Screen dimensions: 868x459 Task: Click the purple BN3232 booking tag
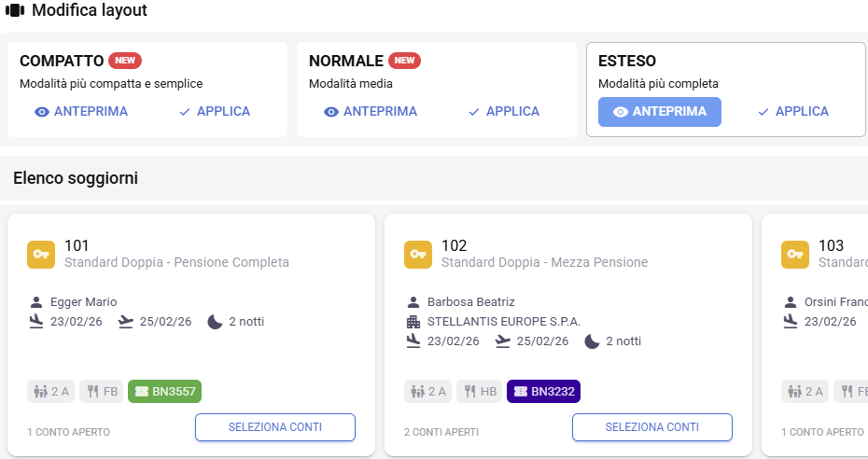[544, 392]
